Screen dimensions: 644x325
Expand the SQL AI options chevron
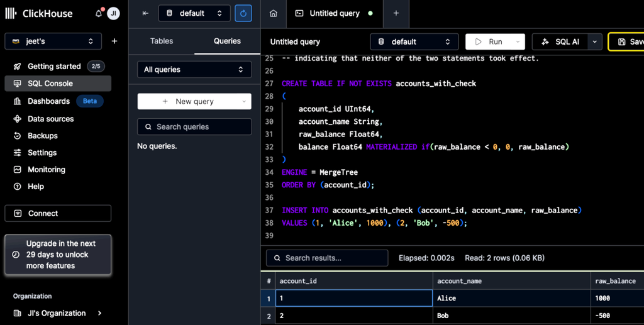[595, 41]
